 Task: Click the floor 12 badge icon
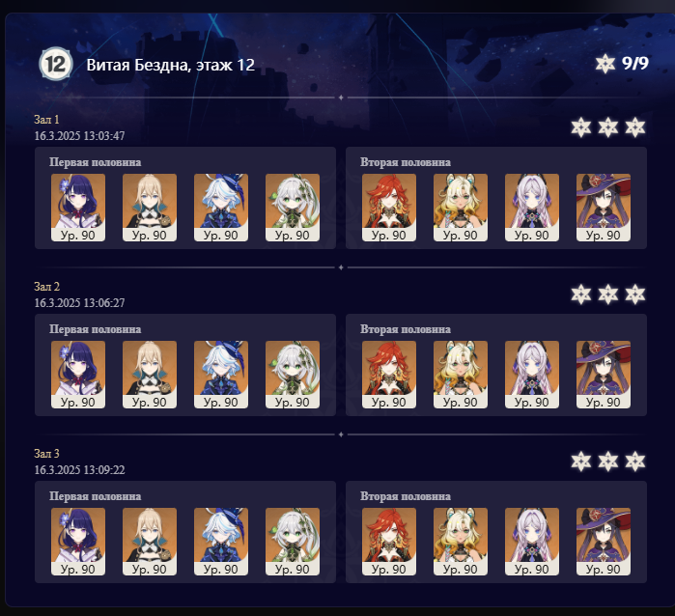click(56, 64)
